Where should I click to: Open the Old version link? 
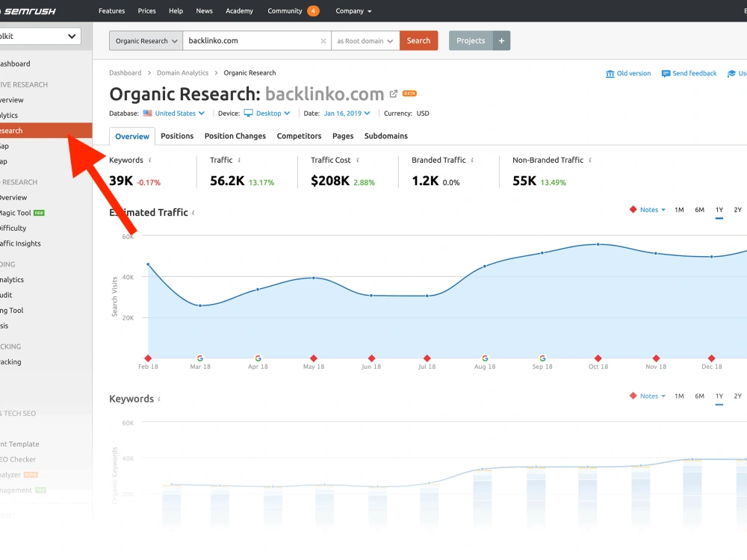[628, 73]
